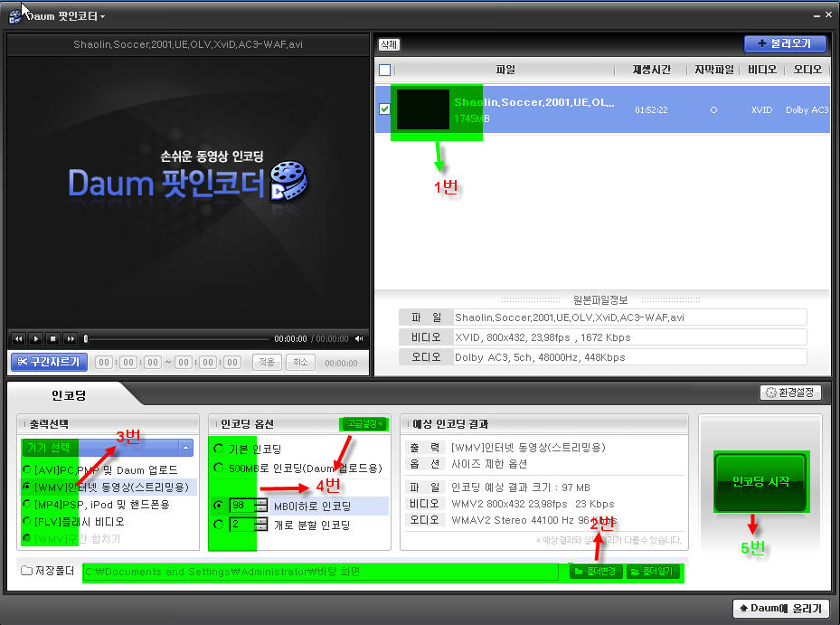Viewport: 840px width, 625px height.
Task: Select the [MP4]PSP, iPod 및 핸드폰용 radio option
Action: coord(27,504)
